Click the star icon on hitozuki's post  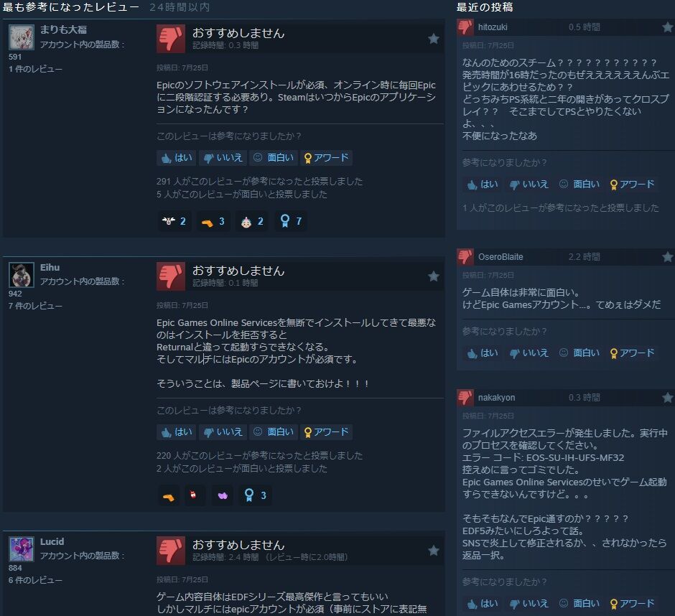coord(667,27)
